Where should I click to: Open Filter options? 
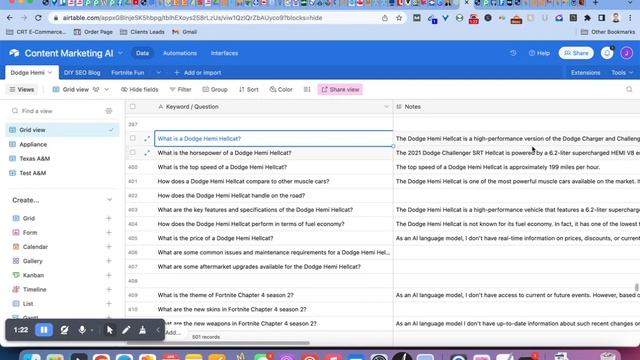coord(180,89)
